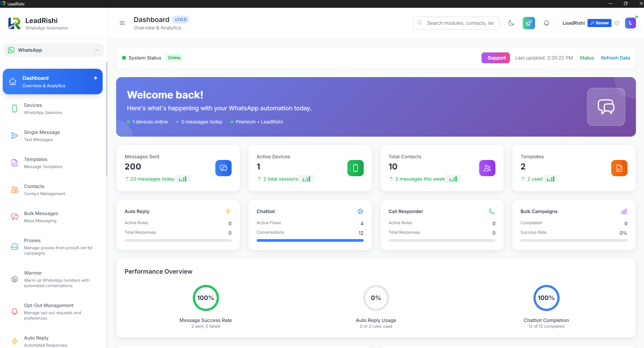Click the Auto Reply lightning card icon
Image resolution: width=644 pixels, height=348 pixels.
(x=228, y=211)
